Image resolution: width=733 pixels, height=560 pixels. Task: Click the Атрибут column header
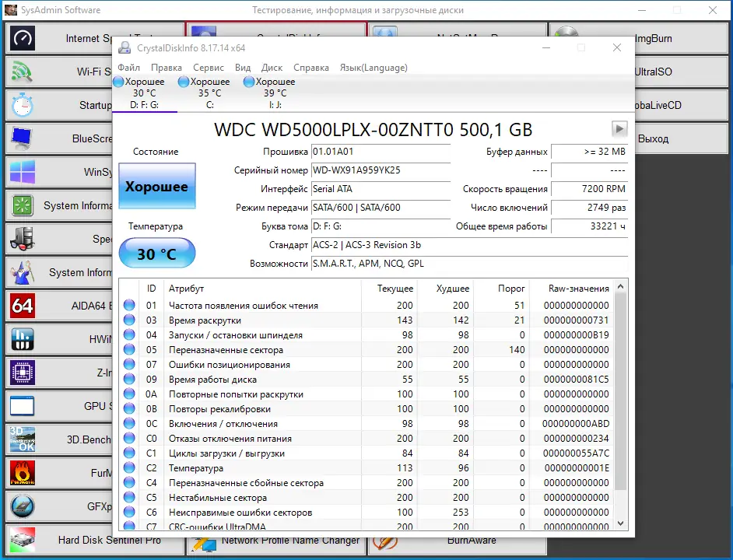264,289
